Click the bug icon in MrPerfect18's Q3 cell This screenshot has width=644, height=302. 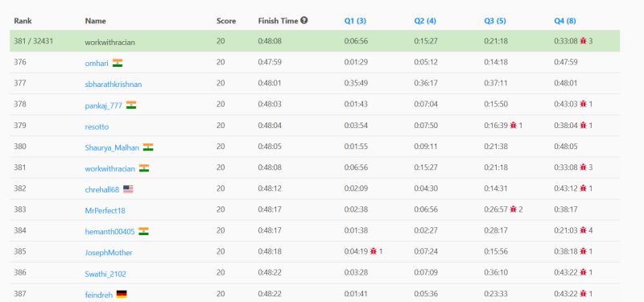(513, 209)
